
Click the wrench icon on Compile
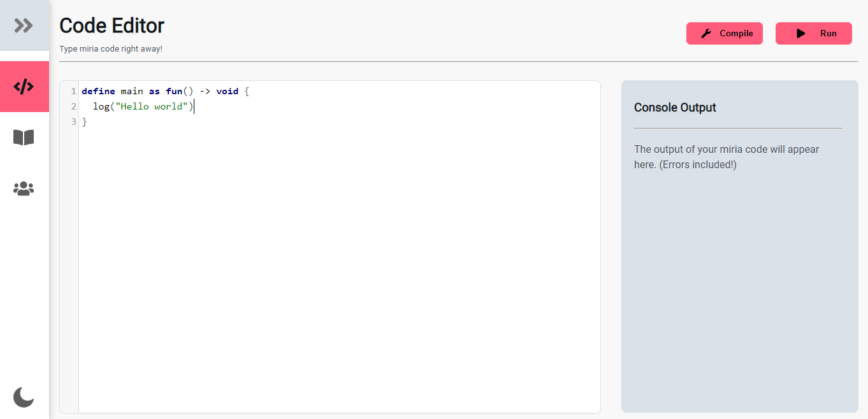tap(706, 34)
